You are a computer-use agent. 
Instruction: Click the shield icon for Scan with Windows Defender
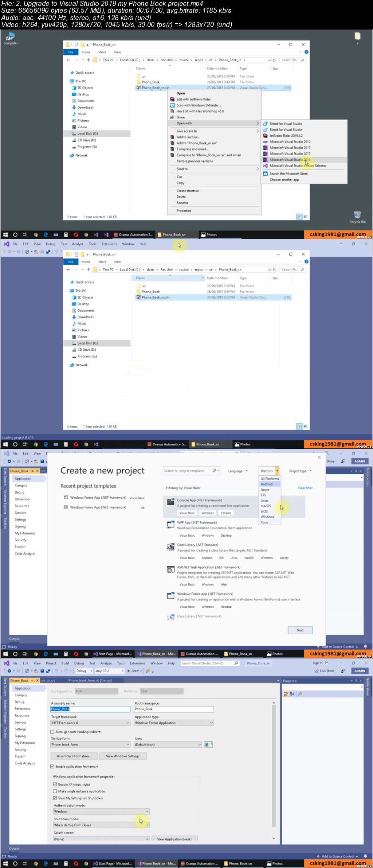click(172, 105)
